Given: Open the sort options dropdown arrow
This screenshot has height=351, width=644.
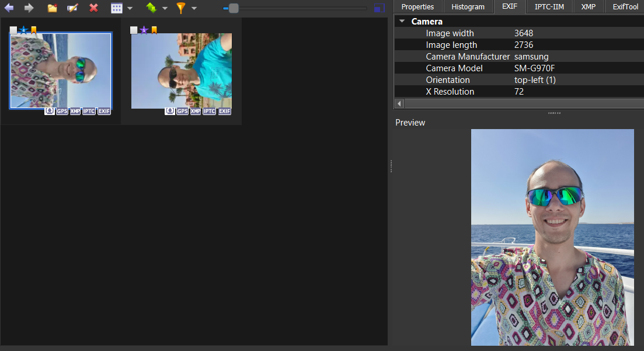Looking at the screenshot, I should click(165, 9).
